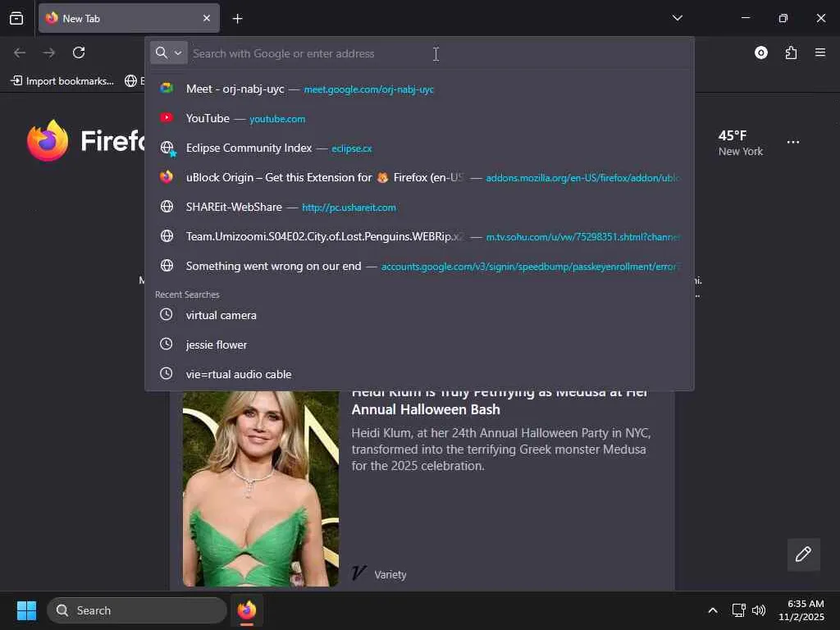This screenshot has height=630, width=840.
Task: Open the 45°F New York weather widget
Action: click(x=741, y=143)
